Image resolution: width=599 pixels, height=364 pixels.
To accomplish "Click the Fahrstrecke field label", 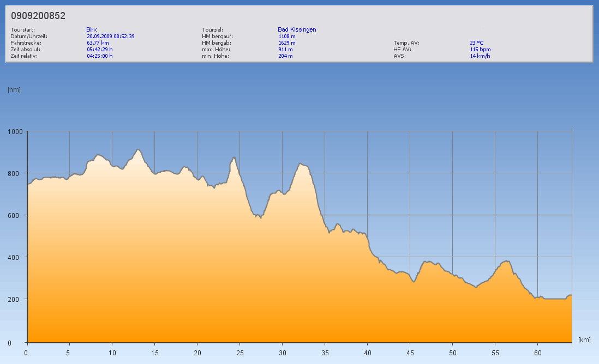I will coord(26,43).
